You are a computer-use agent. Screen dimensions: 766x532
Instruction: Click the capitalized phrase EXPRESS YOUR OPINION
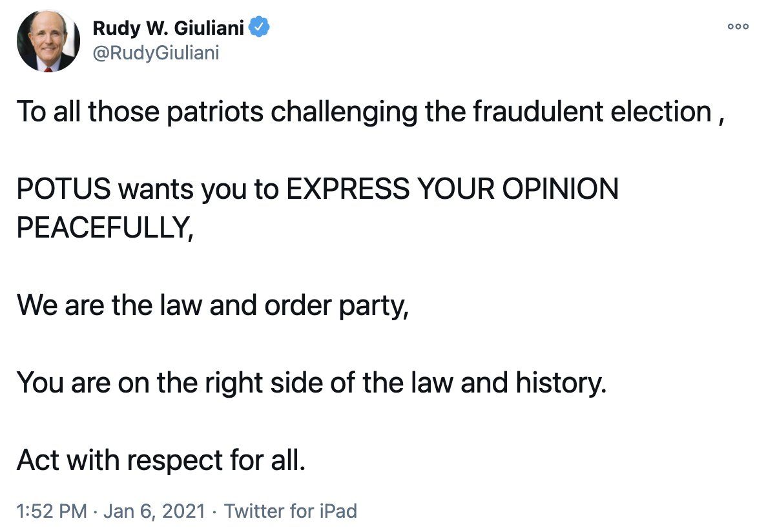pos(452,189)
